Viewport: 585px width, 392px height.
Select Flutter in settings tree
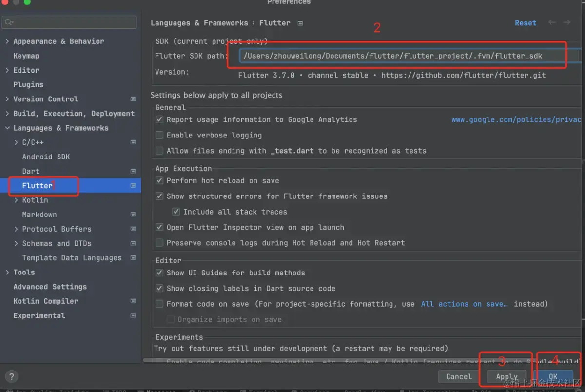click(37, 186)
